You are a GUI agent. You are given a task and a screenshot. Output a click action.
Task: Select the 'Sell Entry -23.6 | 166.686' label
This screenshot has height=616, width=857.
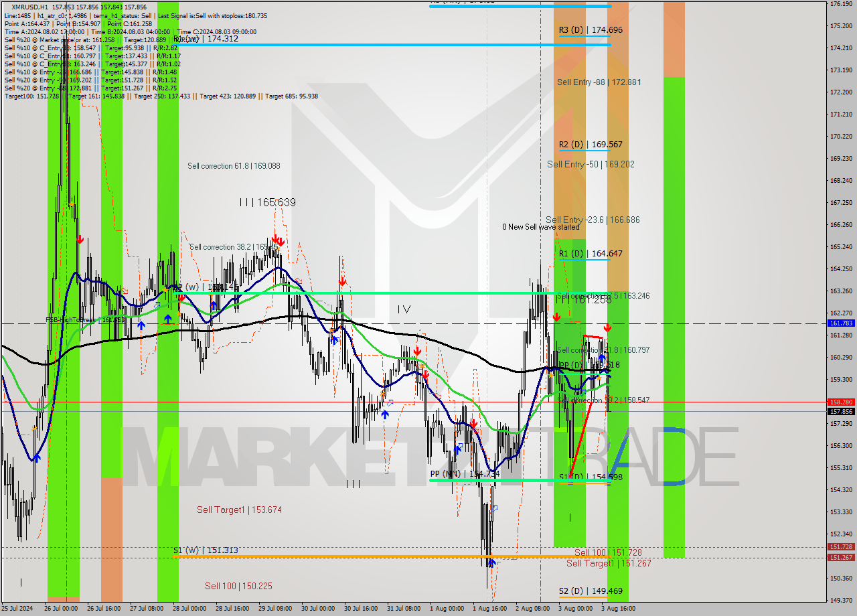click(x=593, y=220)
